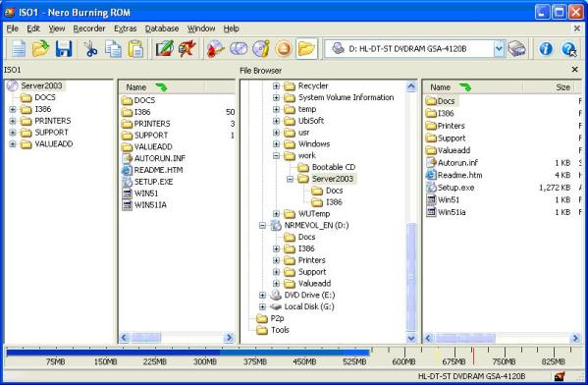
Task: Click the Name header in the File Browser list
Action: tap(472, 87)
